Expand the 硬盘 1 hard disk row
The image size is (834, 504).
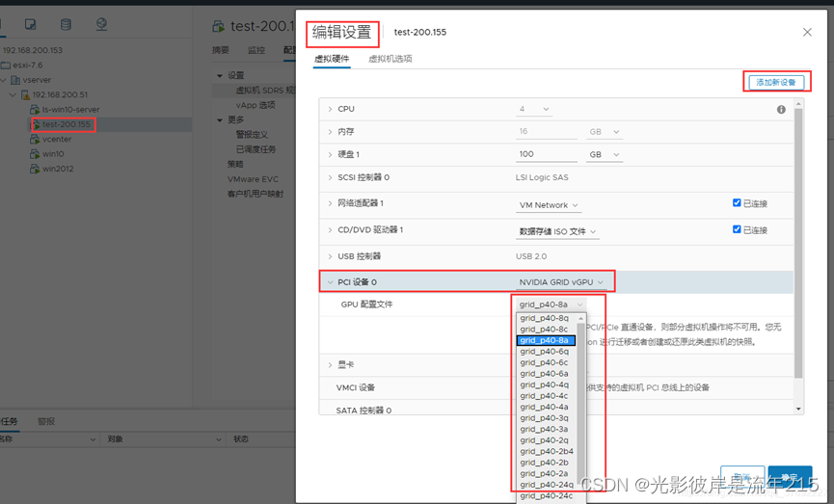330,155
